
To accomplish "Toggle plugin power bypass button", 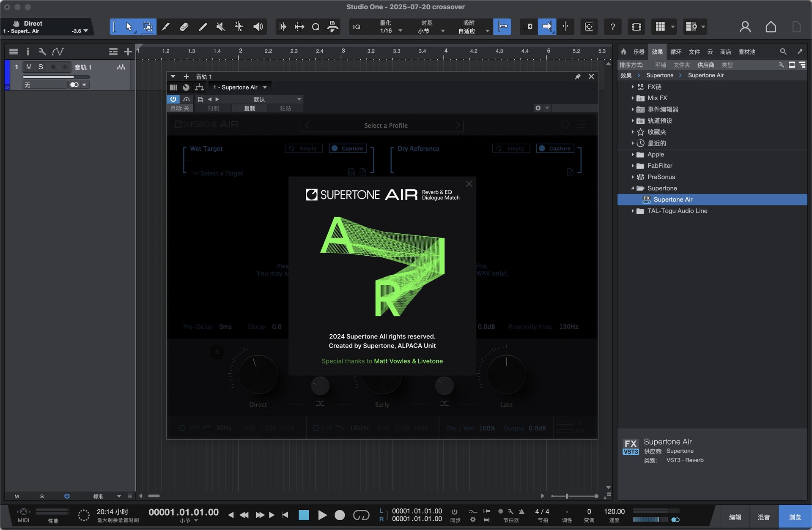I will coord(173,99).
